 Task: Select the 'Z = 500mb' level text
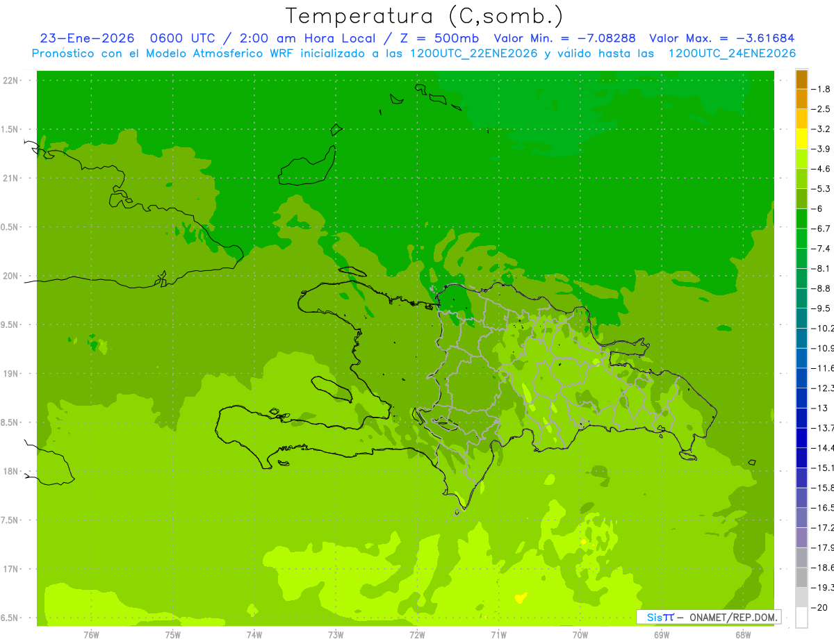click(x=437, y=38)
